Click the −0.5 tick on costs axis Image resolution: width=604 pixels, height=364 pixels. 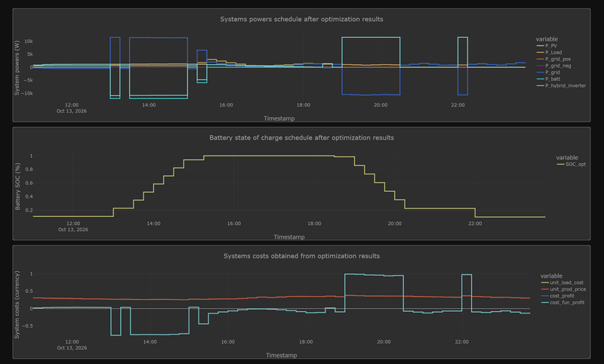27,326
